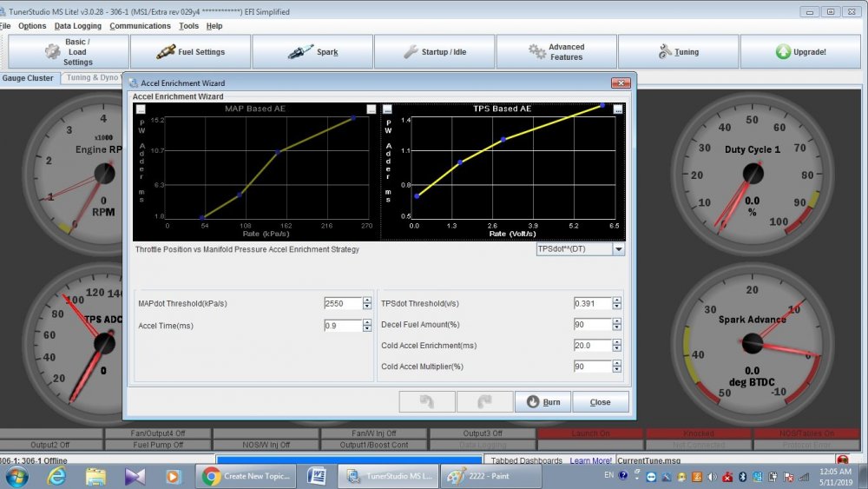This screenshot has height=489, width=868.
Task: Open the Fuel Settings toolbar button
Action: click(190, 52)
